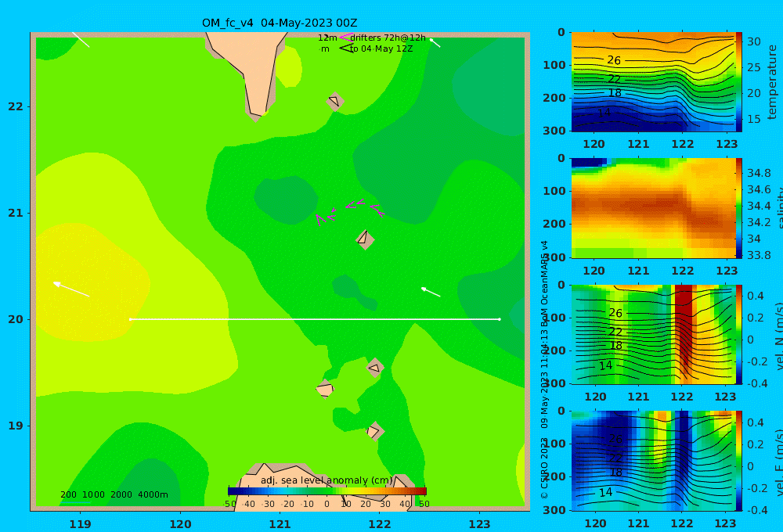Click the cluster of magenta drifter arrows
Viewport: 783px width, 532px height.
click(349, 211)
